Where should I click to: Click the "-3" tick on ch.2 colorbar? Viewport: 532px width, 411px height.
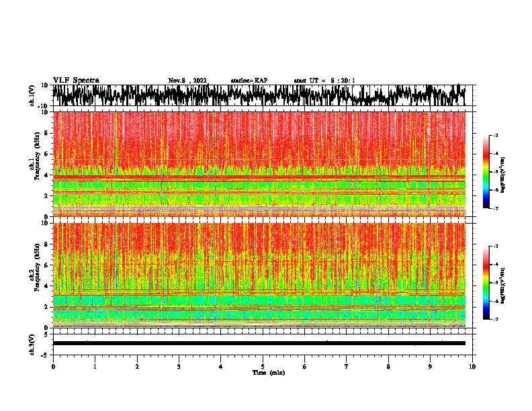click(496, 246)
